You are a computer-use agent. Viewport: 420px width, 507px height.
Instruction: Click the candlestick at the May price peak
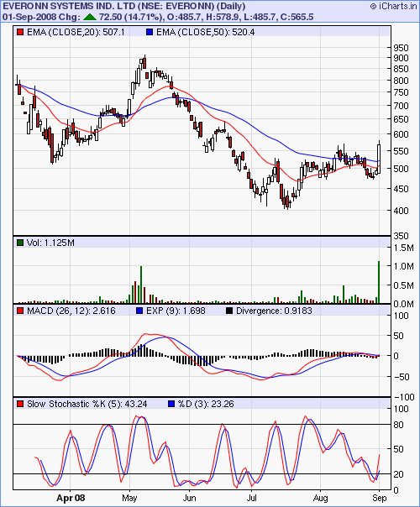144,62
